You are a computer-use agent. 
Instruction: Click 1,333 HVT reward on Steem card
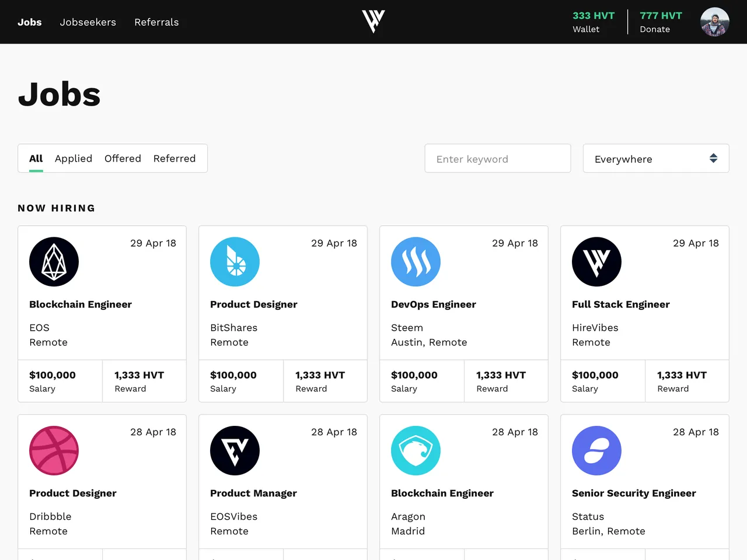click(501, 375)
